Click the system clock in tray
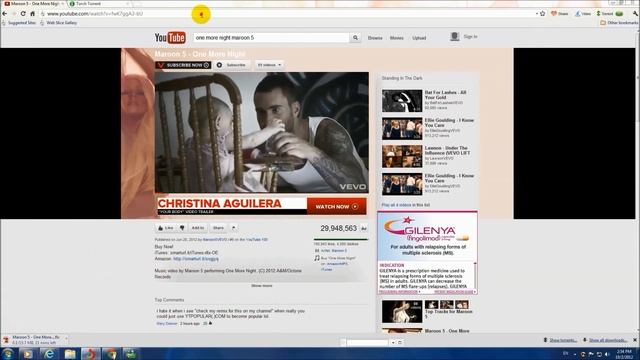This screenshot has width=640, height=360. (624, 354)
